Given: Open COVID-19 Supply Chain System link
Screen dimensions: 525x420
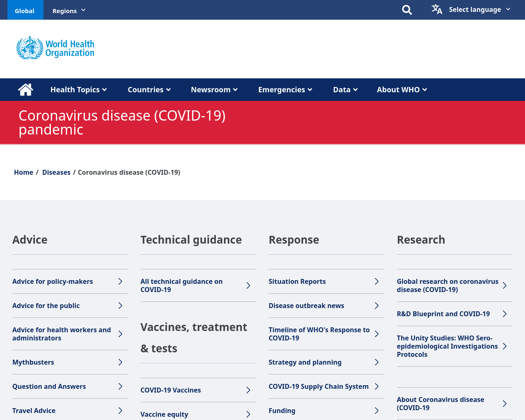Looking at the screenshot, I should tap(318, 386).
